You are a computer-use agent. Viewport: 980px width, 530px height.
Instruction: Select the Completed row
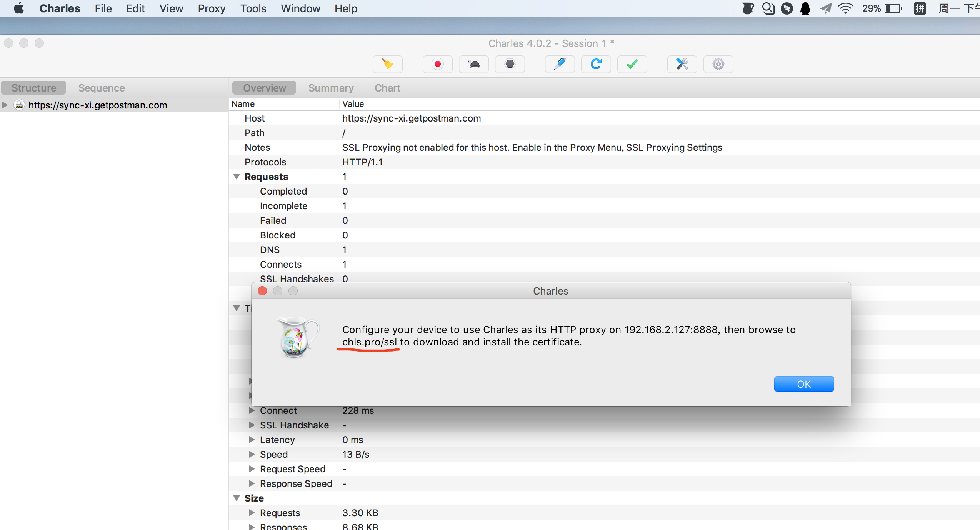click(605, 192)
